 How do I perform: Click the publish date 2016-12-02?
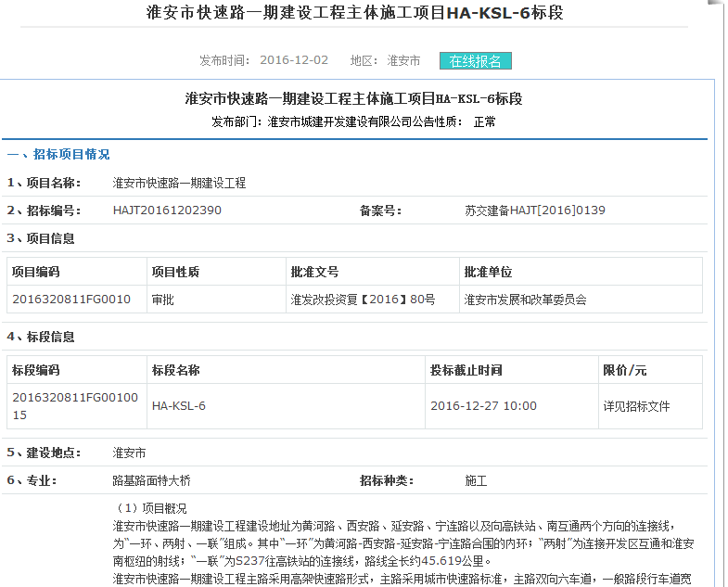pos(294,61)
